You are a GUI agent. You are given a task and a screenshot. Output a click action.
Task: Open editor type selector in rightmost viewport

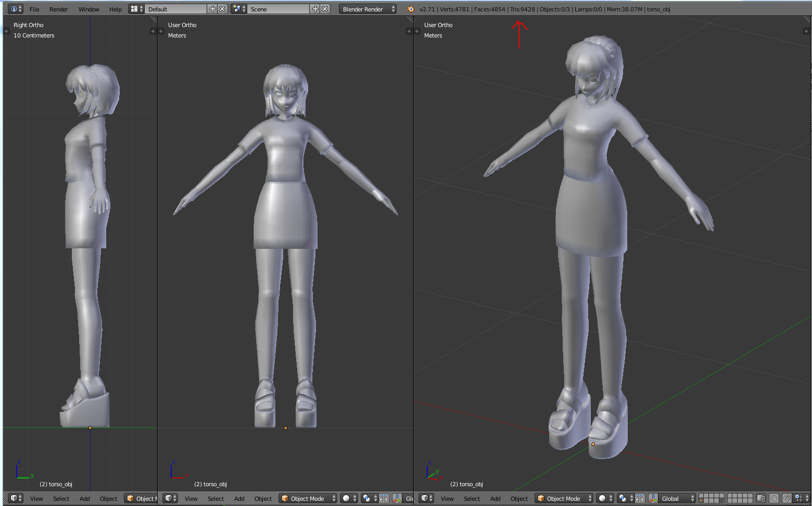[426, 498]
